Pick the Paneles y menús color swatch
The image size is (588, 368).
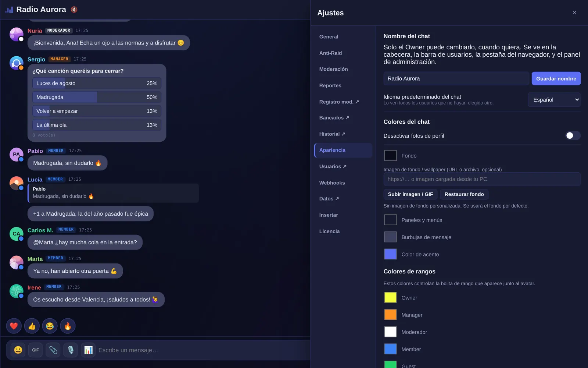click(390, 220)
